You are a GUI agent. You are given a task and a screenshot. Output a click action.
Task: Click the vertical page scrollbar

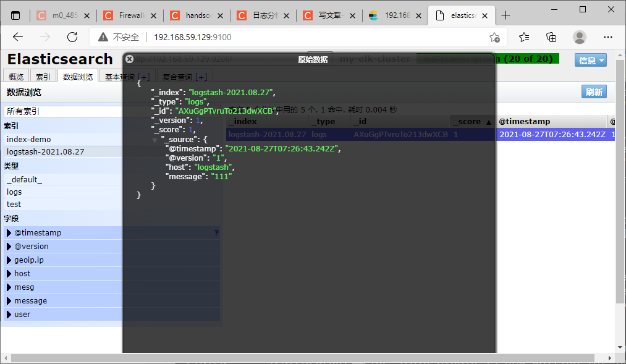tap(620, 182)
